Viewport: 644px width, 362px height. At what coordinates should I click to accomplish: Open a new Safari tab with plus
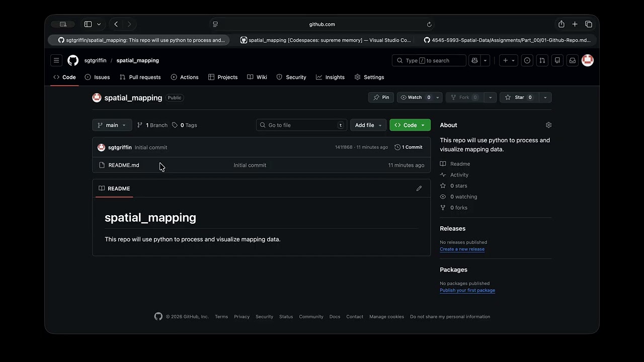pos(575,24)
